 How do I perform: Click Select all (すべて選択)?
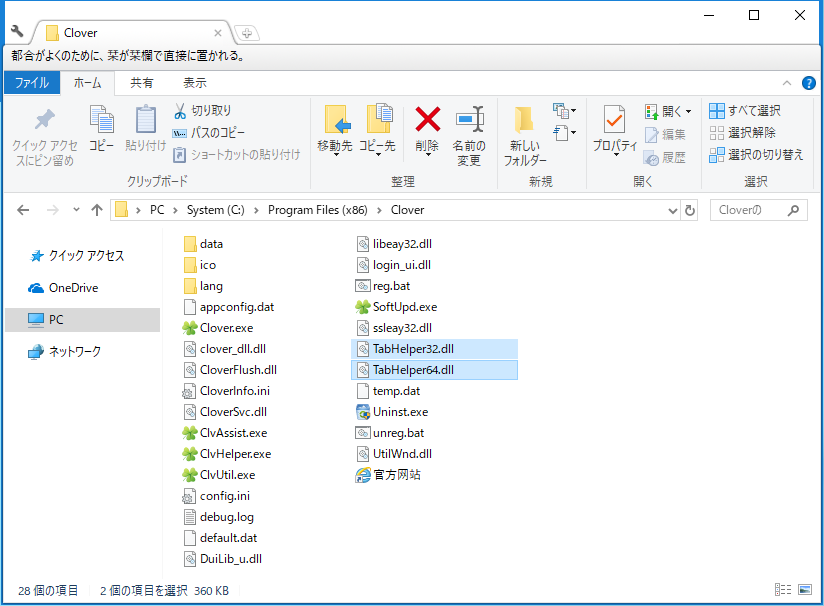pyautogui.click(x=745, y=110)
